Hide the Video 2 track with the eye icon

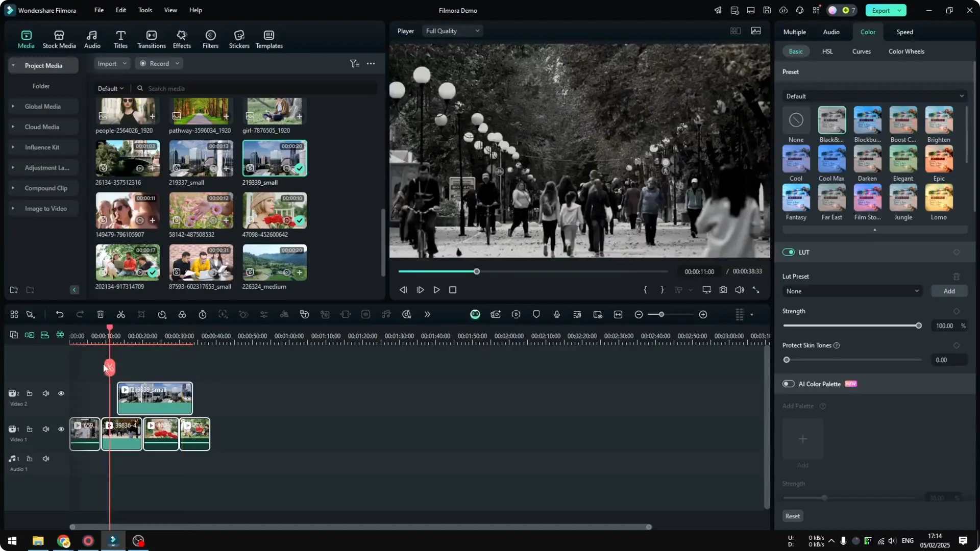pos(61,393)
